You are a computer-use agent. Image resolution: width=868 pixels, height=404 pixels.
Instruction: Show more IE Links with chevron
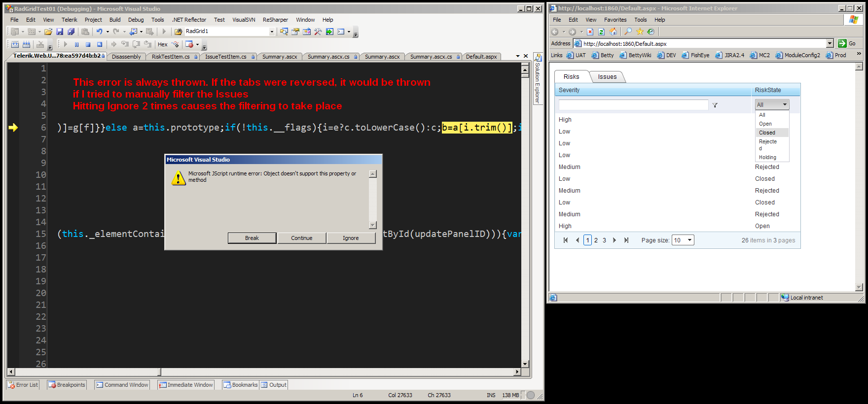pos(859,54)
